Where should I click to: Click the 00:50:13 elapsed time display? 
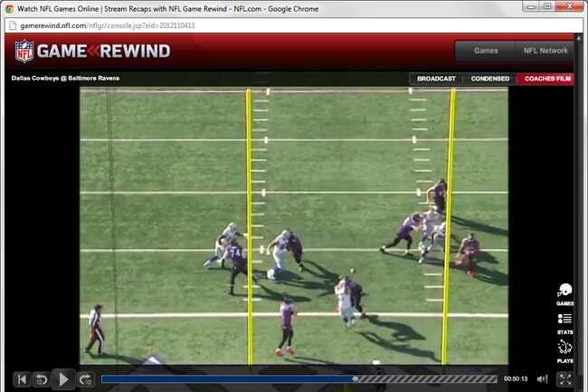coord(516,378)
